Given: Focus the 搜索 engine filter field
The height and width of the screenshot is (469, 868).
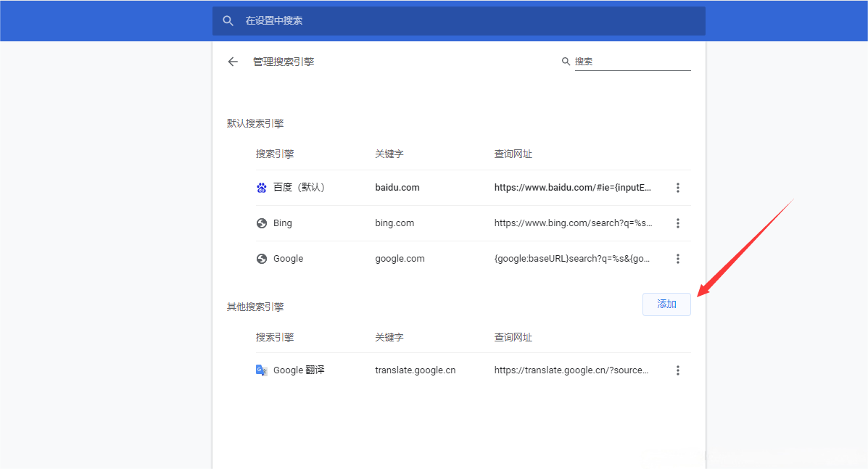Looking at the screenshot, I should click(x=632, y=62).
